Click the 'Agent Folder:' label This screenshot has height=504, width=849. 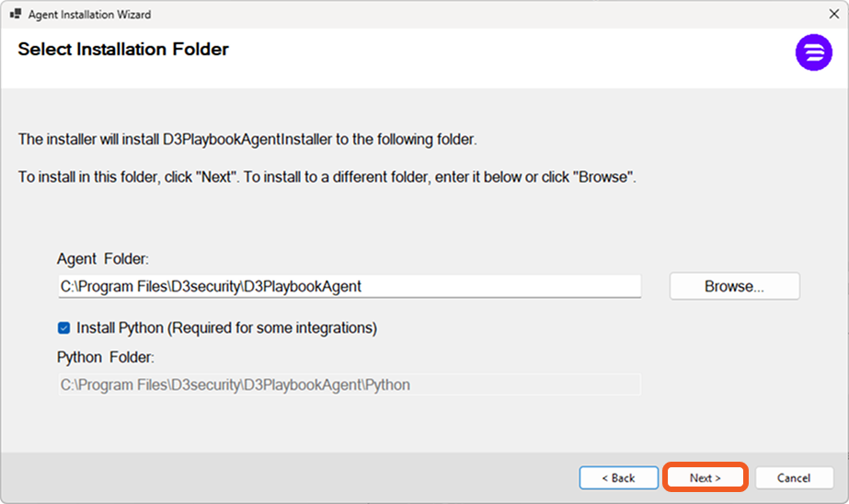101,260
